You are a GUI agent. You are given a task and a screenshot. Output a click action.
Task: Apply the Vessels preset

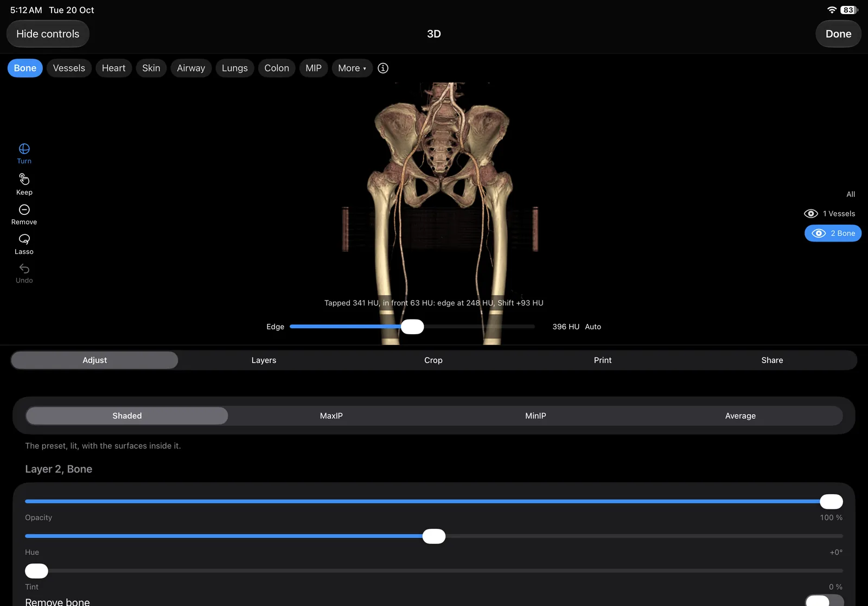click(69, 68)
